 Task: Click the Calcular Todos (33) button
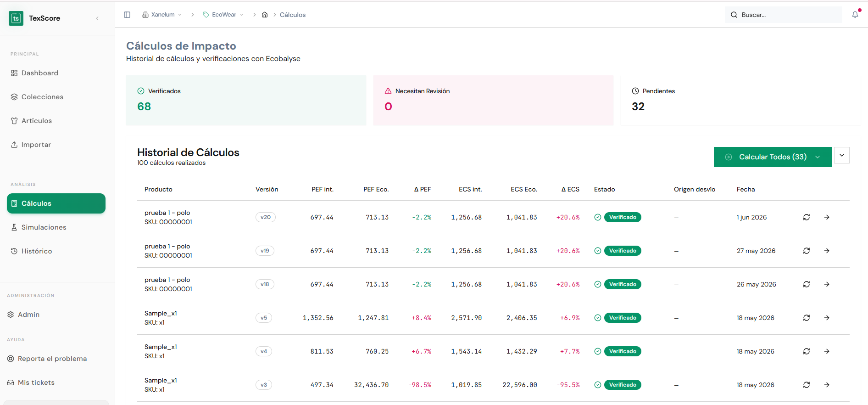[773, 157]
